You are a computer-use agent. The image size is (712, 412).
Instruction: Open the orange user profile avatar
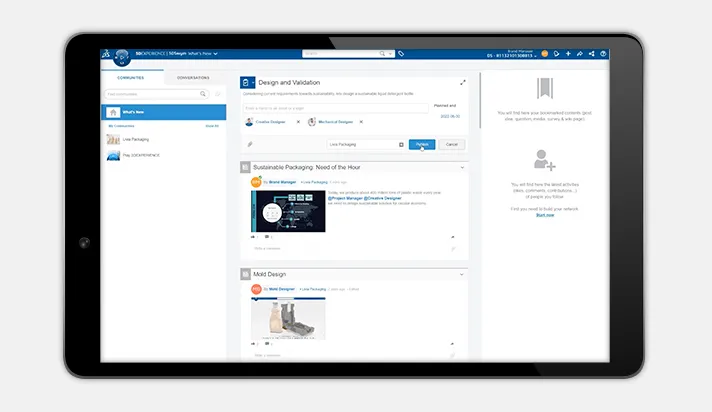[544, 54]
